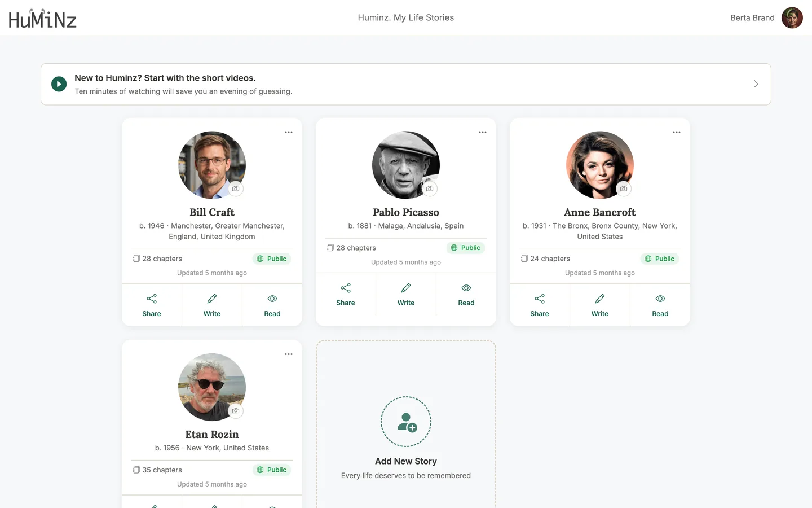Change Pablo Picasso photo via camera icon
The height and width of the screenshot is (508, 812).
(430, 189)
